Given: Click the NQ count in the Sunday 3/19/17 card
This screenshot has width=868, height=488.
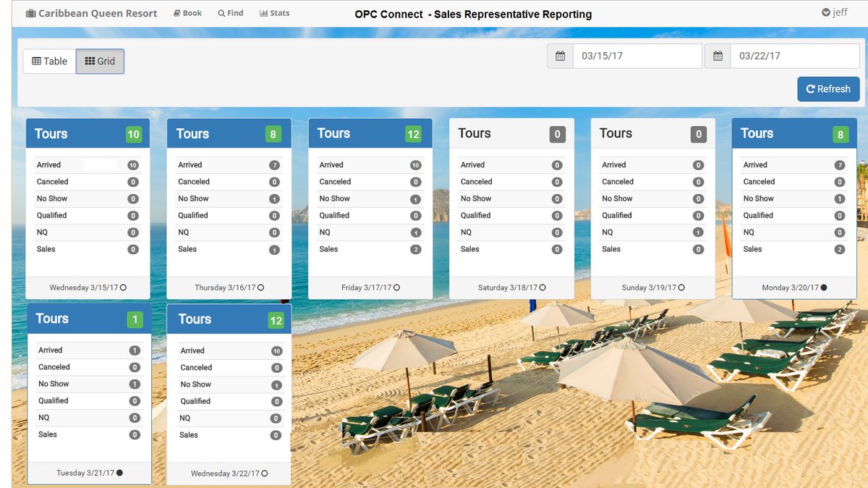Looking at the screenshot, I should pos(698,232).
